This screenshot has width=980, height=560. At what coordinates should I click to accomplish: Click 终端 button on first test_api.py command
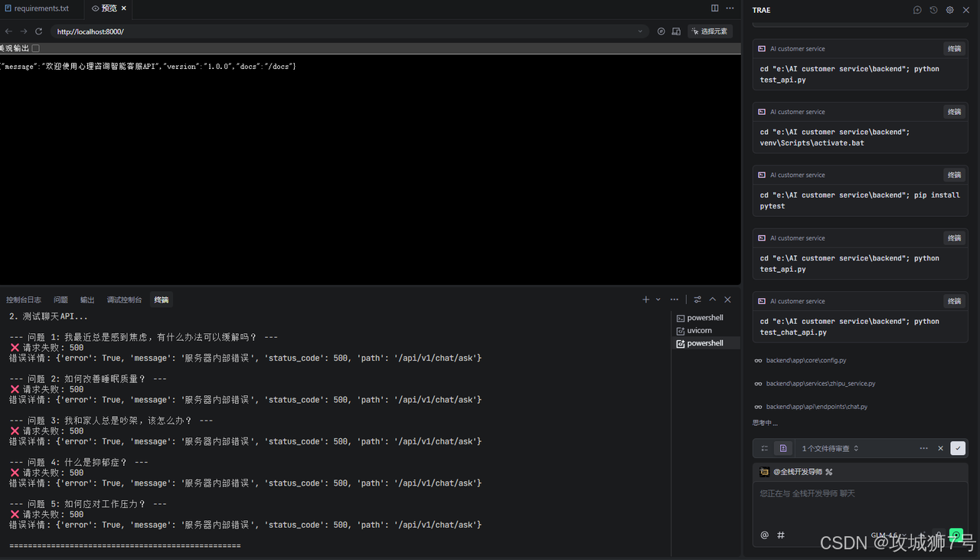954,48
